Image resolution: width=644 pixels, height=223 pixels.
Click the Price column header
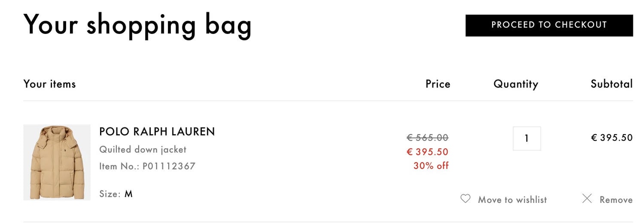coord(438,84)
